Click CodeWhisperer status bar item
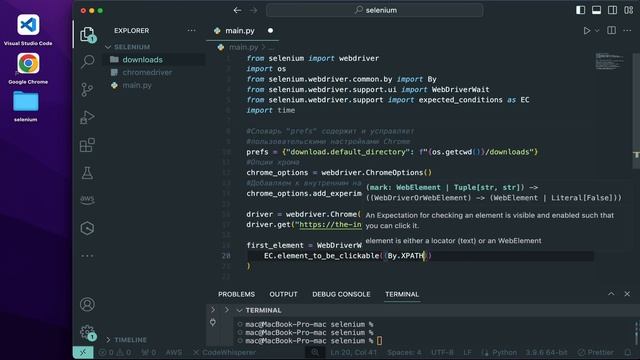 click(x=224, y=352)
